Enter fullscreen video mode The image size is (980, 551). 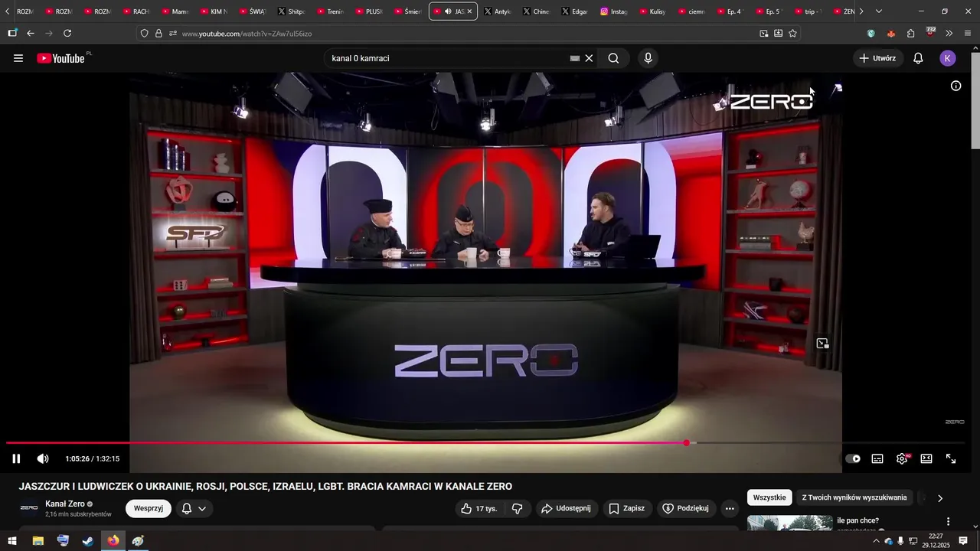(x=951, y=458)
